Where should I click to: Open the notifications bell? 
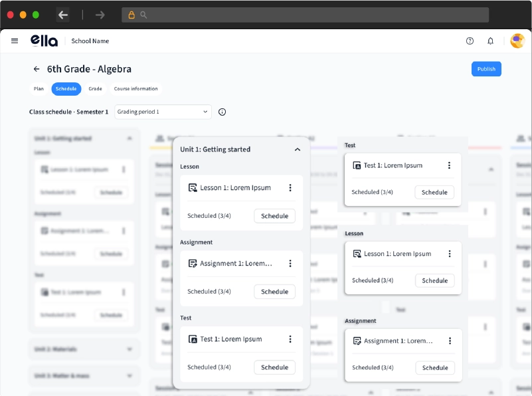[490, 41]
